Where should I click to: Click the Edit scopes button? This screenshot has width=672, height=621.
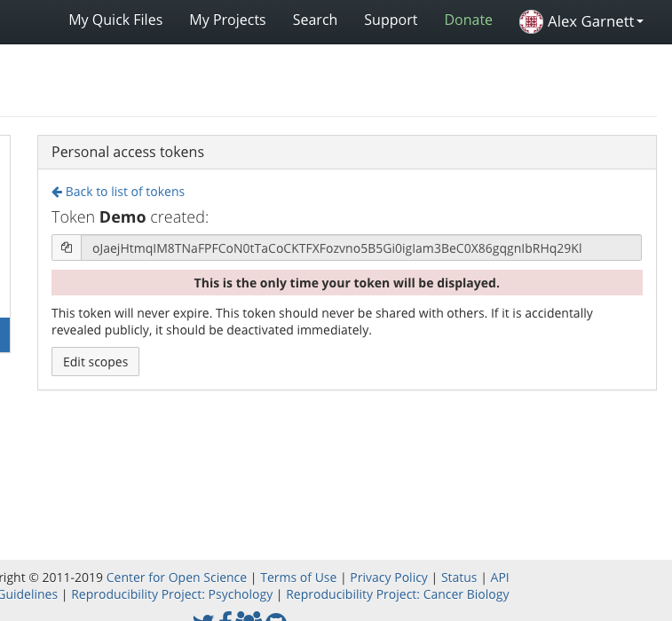95,361
